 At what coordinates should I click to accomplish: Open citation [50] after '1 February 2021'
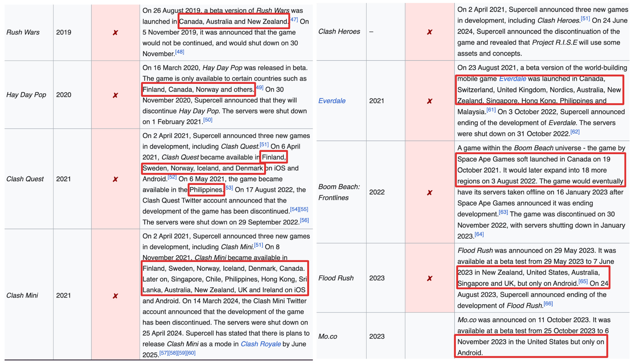tap(208, 120)
